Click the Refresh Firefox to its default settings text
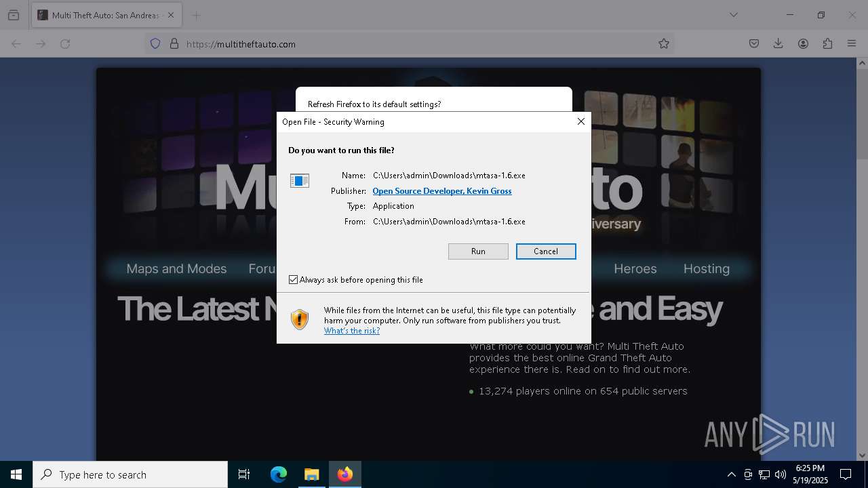 coord(374,104)
